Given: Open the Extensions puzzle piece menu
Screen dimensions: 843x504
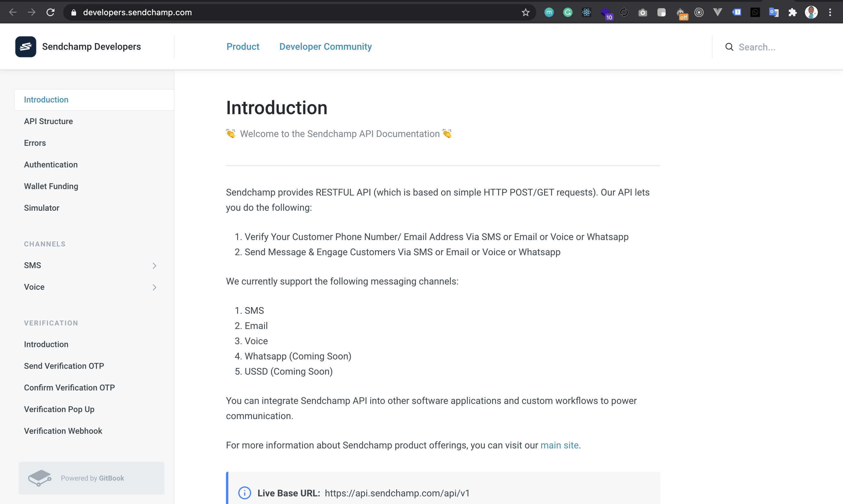Looking at the screenshot, I should pyautogui.click(x=792, y=13).
